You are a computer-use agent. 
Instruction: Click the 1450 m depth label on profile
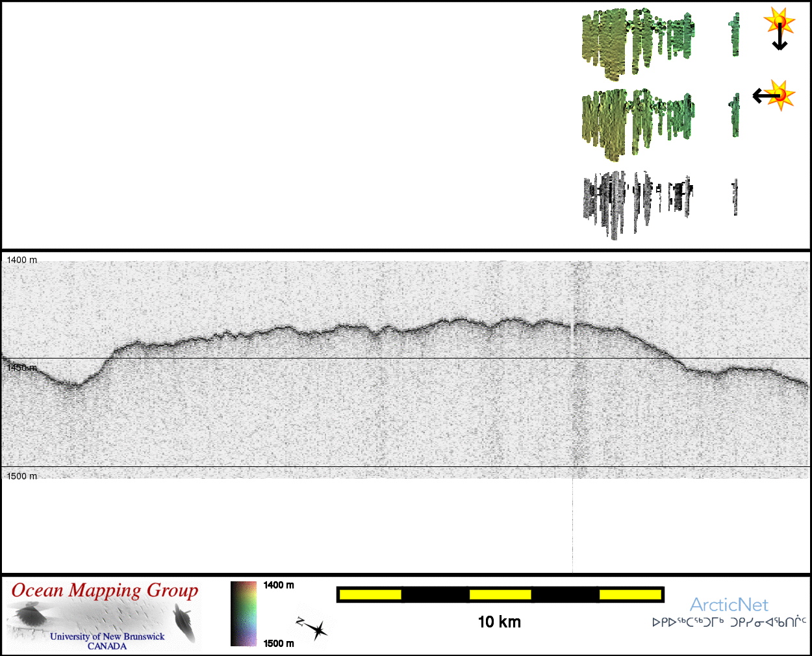[22, 368]
